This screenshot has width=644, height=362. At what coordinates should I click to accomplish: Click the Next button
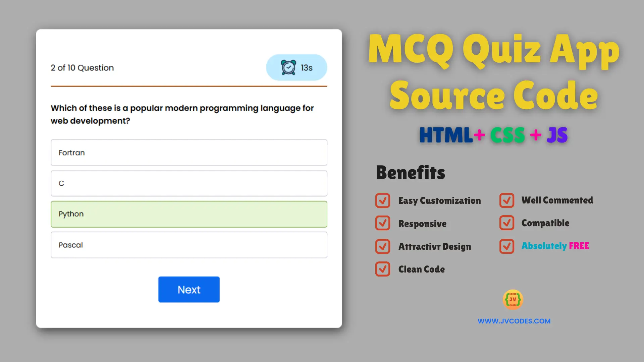click(x=189, y=289)
